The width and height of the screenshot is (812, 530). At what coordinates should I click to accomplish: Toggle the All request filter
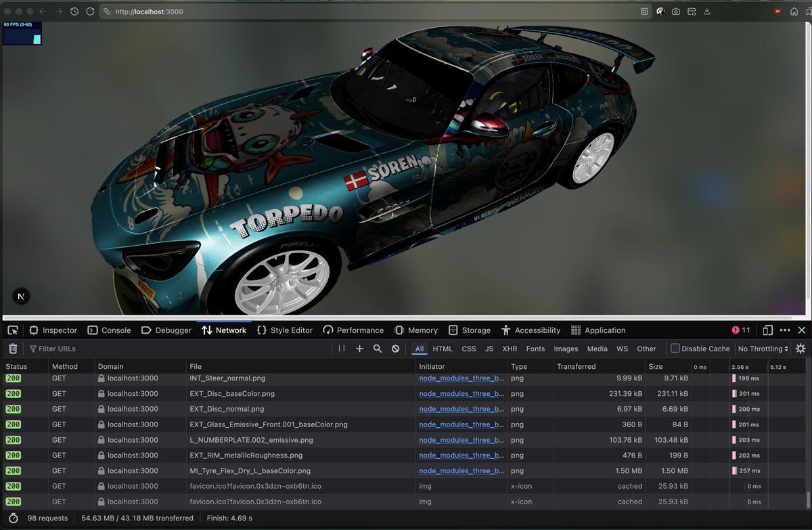tap(420, 349)
